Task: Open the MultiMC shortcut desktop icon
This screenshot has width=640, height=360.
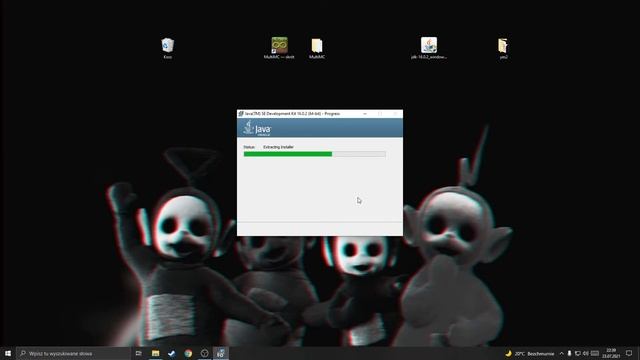Action: click(279, 48)
